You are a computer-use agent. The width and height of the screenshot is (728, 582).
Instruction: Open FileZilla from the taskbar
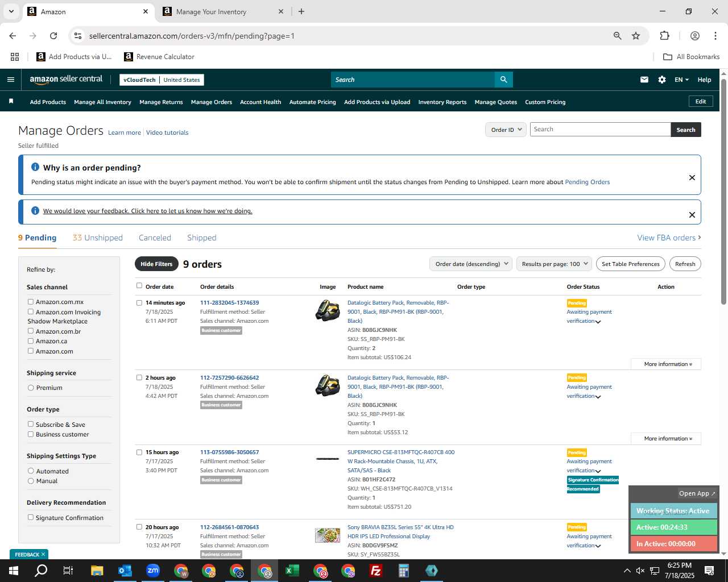tap(376, 571)
